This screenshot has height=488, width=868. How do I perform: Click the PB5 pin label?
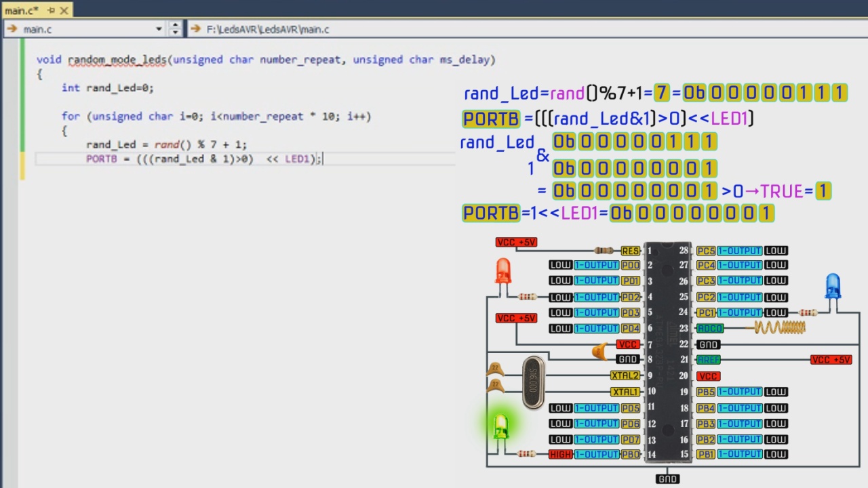[706, 392]
